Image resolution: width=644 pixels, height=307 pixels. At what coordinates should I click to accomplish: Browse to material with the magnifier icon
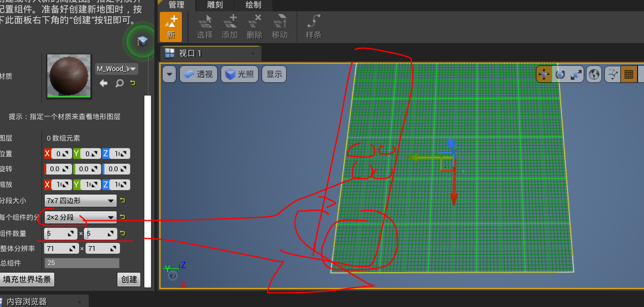[119, 83]
